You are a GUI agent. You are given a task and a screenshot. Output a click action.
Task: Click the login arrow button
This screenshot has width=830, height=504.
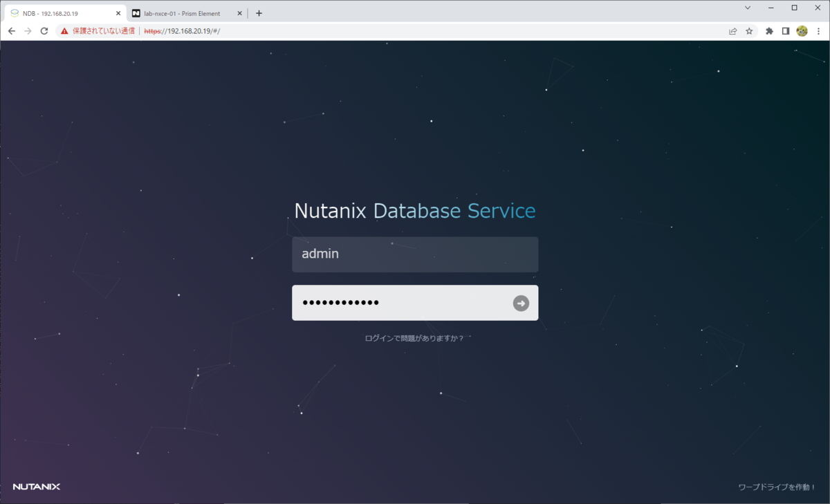pyautogui.click(x=521, y=303)
